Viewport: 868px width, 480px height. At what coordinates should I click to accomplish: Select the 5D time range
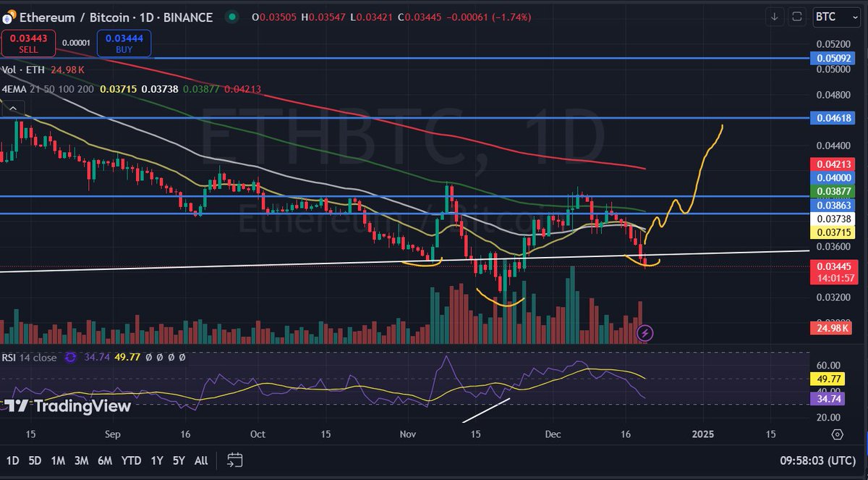(x=35, y=460)
